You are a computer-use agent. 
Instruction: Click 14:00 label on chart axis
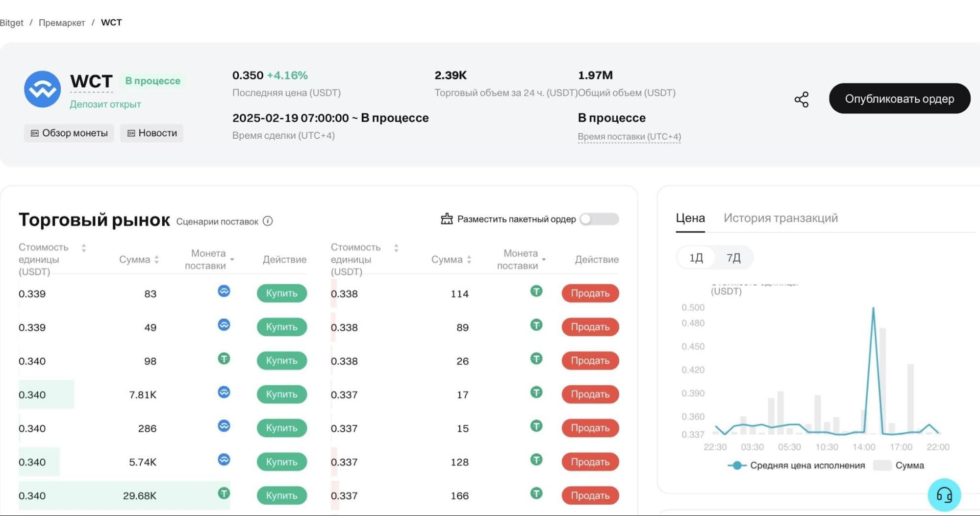click(864, 447)
